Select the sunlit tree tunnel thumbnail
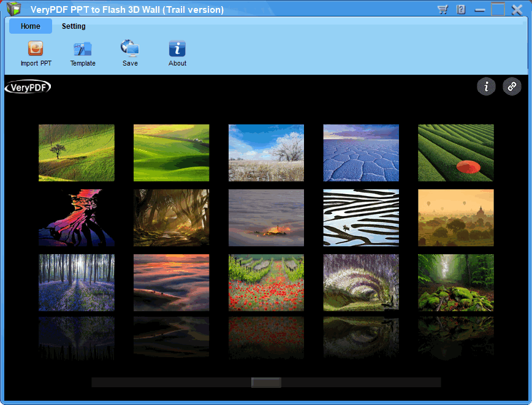This screenshot has height=405, width=532. pyautogui.click(x=172, y=218)
